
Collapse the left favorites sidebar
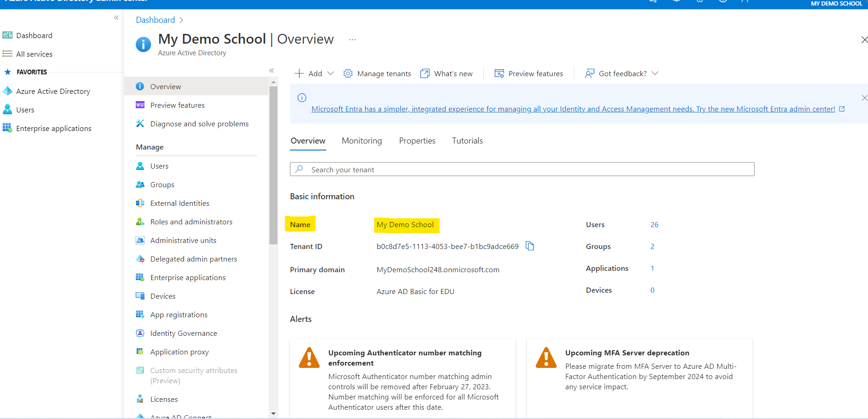click(116, 18)
